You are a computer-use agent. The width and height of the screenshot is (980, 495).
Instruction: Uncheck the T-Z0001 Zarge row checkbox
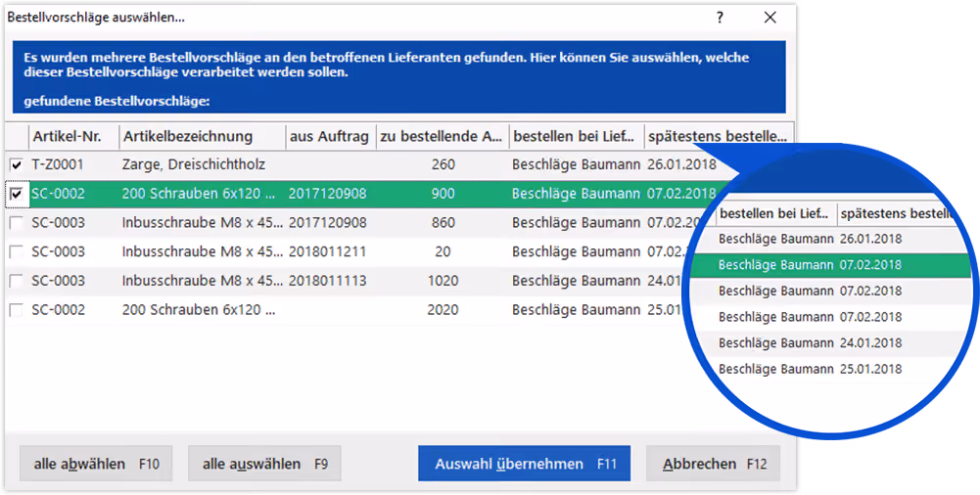17,165
